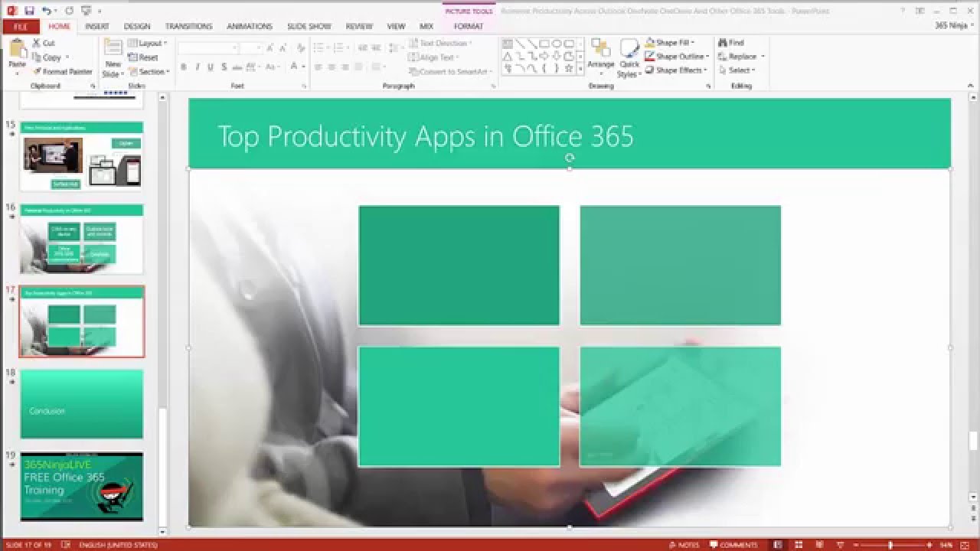Open the Line Spacing dropdown
The image size is (980, 551).
coord(394,47)
